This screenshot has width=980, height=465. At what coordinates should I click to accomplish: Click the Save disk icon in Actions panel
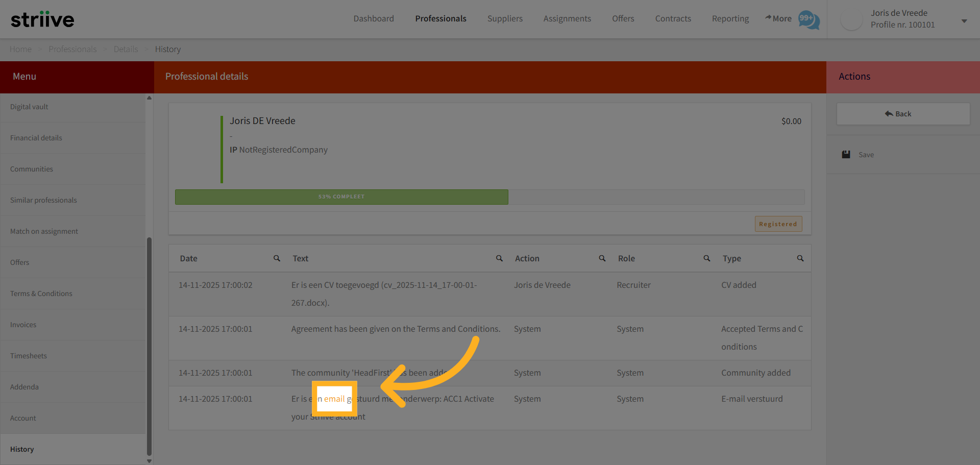[x=846, y=154]
